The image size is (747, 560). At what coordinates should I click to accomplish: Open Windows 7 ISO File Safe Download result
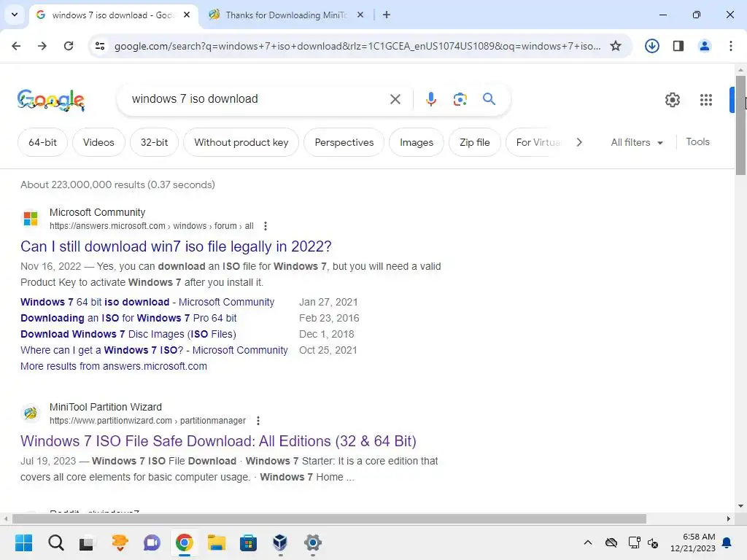[x=218, y=441]
